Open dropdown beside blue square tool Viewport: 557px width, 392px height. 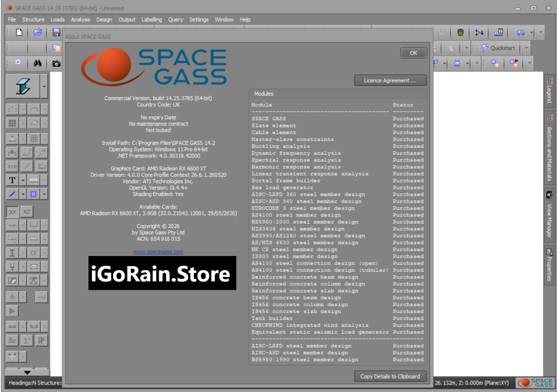pos(44,194)
